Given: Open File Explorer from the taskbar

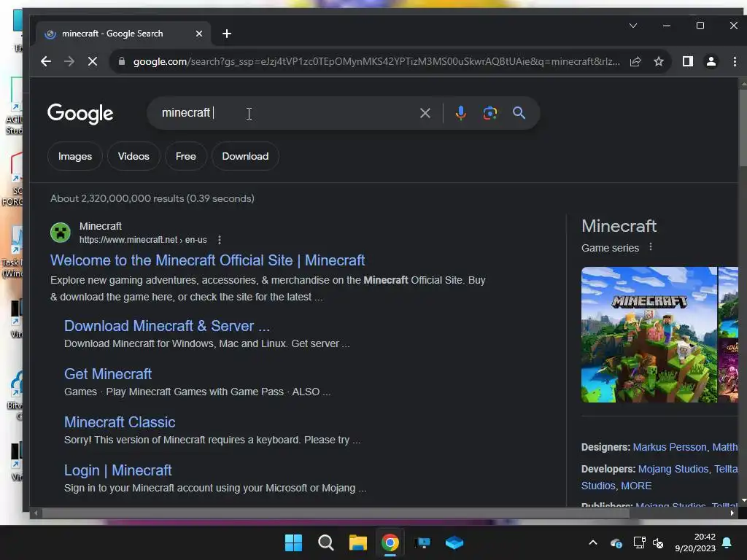Looking at the screenshot, I should (357, 542).
